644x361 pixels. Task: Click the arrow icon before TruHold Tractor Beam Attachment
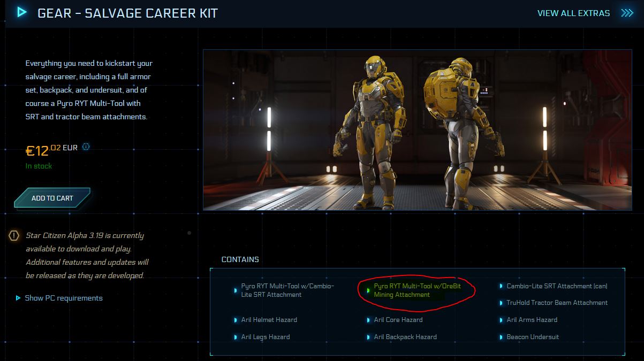501,303
